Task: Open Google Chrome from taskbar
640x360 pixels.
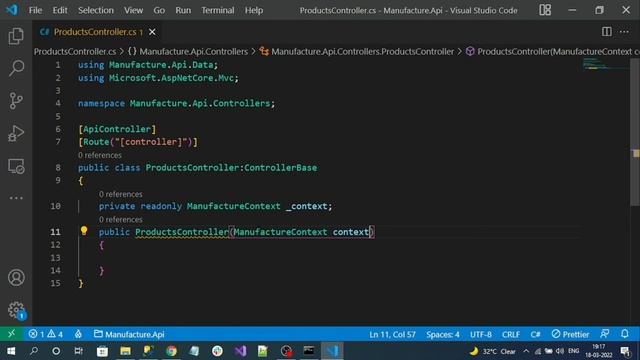Action: [171, 351]
